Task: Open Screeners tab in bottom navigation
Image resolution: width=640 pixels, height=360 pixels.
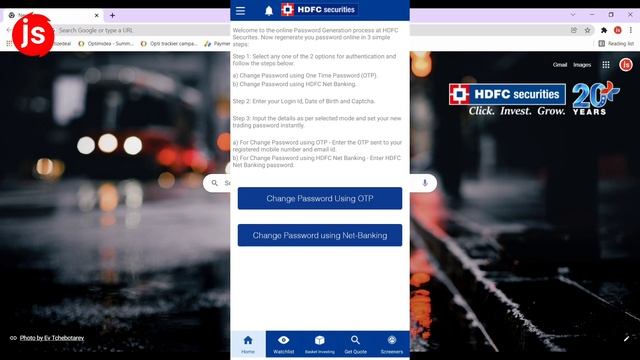Action: click(x=392, y=344)
